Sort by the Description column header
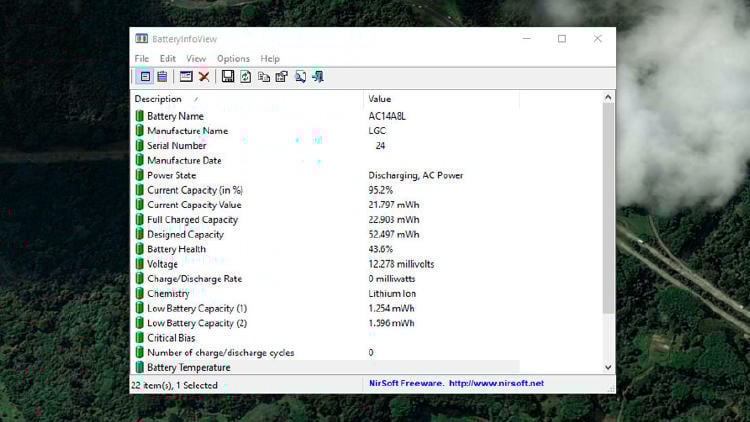Screen dimensions: 750x422 247,99
